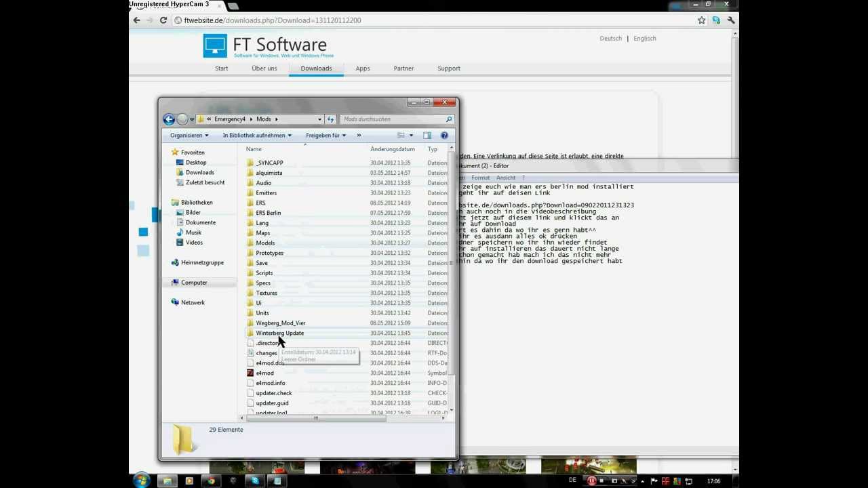Select the Computer item in sidebar
Image resolution: width=868 pixels, height=488 pixels.
tap(194, 283)
